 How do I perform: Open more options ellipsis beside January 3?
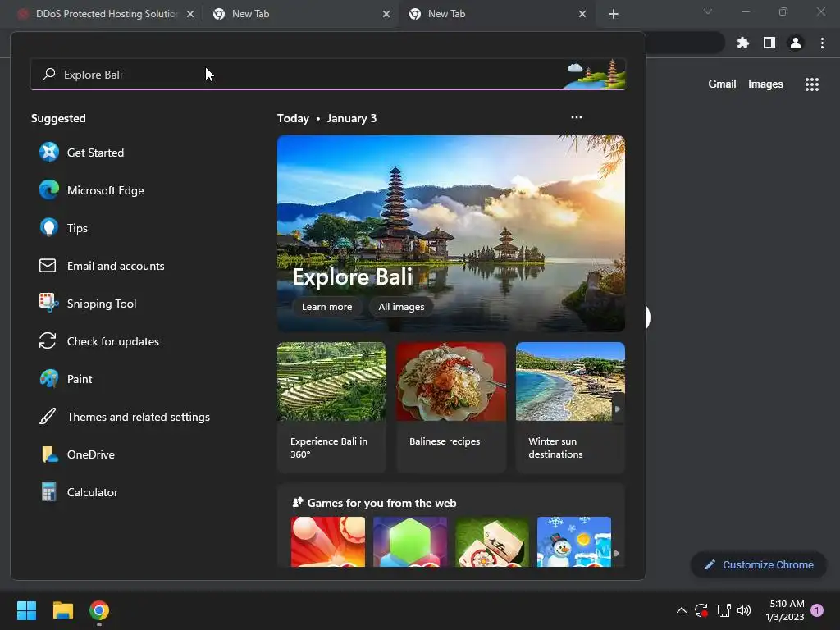[x=577, y=117]
